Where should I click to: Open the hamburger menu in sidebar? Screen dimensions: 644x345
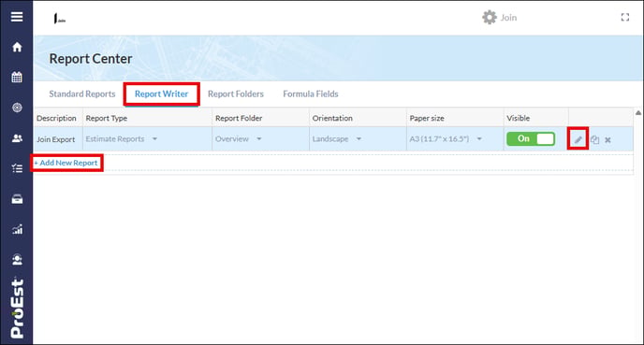(x=17, y=17)
